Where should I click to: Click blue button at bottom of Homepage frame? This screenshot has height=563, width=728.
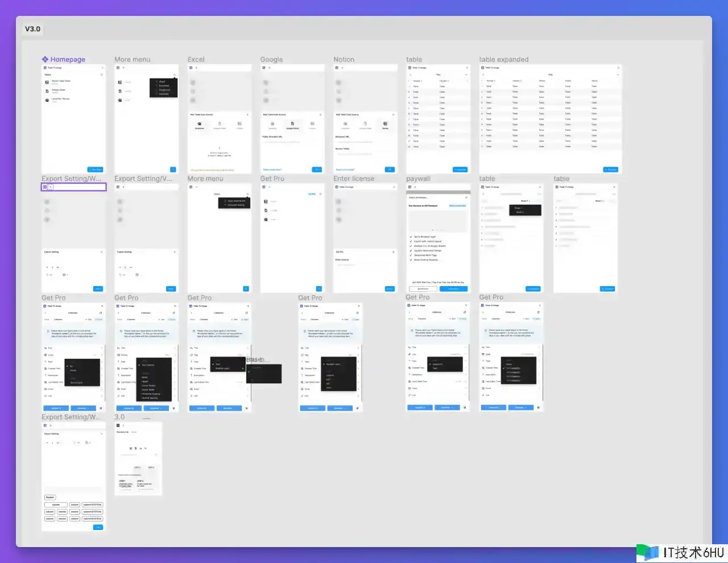tap(95, 169)
